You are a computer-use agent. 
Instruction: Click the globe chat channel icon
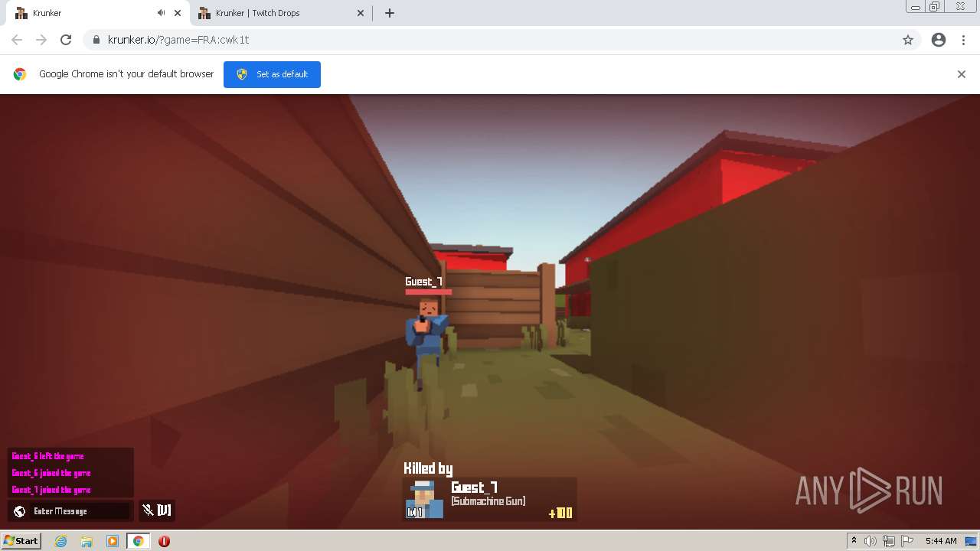pos(20,511)
